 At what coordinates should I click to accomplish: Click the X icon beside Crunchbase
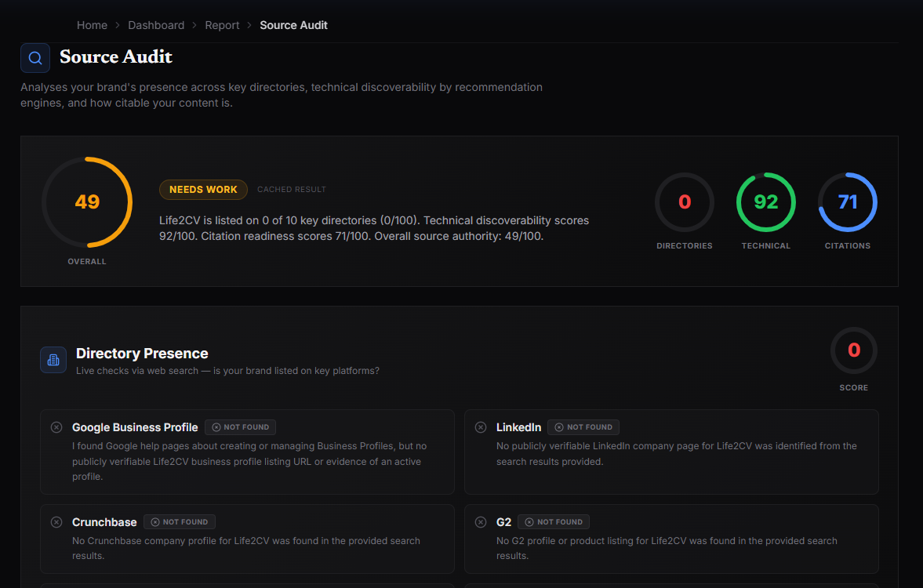56,522
